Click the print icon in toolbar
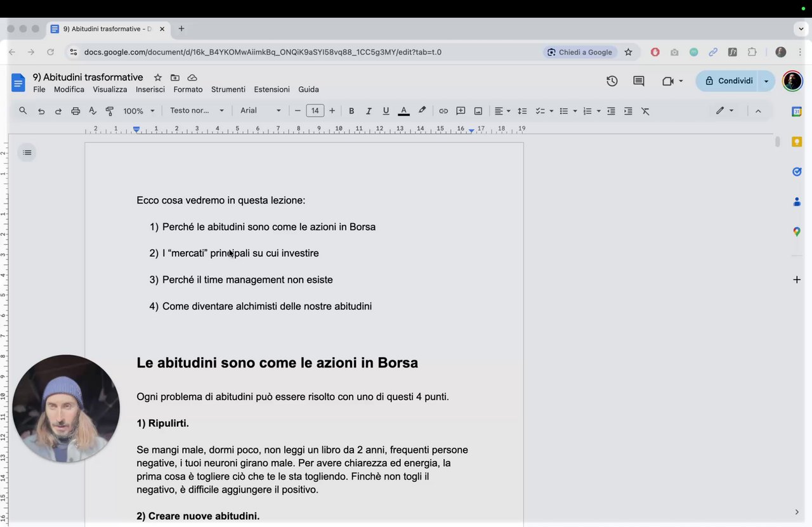 [75, 111]
